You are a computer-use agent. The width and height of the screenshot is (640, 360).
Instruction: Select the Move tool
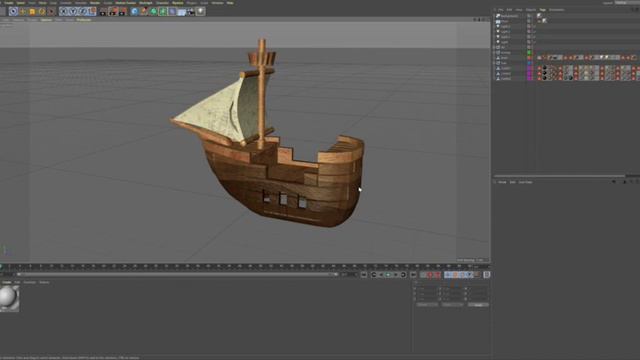(x=22, y=11)
